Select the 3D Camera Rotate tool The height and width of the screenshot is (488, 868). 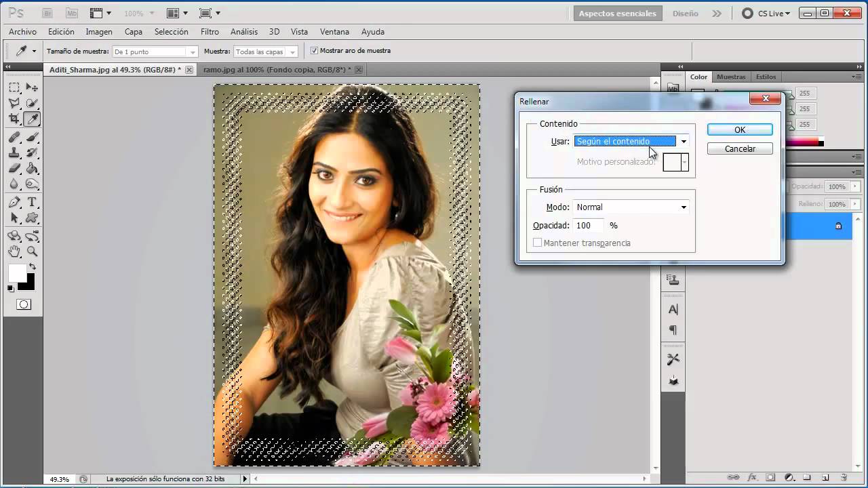click(32, 236)
